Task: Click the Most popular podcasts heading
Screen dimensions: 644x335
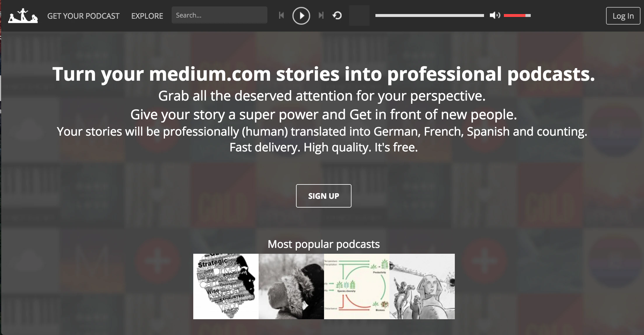Action: pos(323,244)
